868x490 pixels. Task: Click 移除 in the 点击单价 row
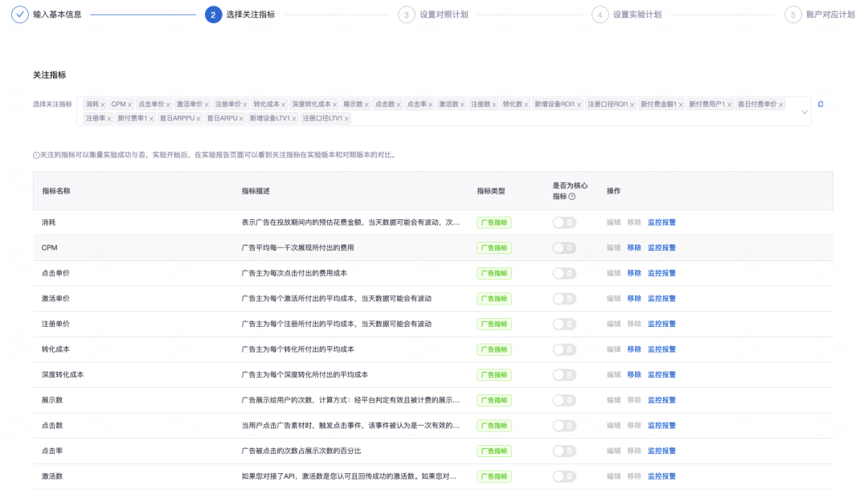pyautogui.click(x=634, y=273)
